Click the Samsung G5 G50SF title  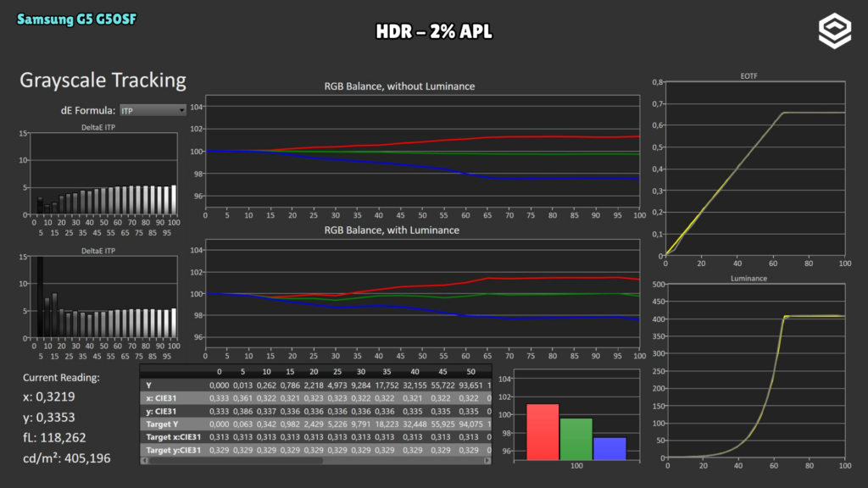(x=76, y=19)
